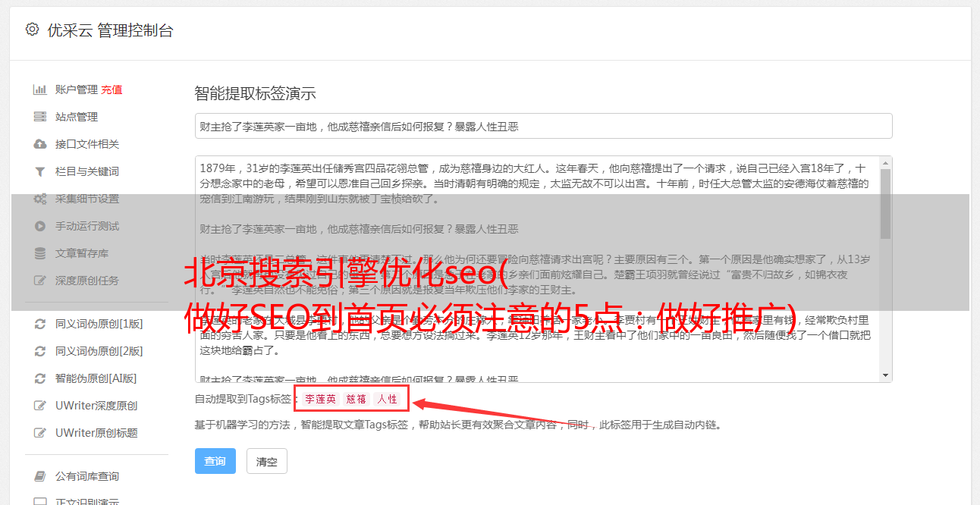Click the textarea scrollbar up arrow

[885, 163]
